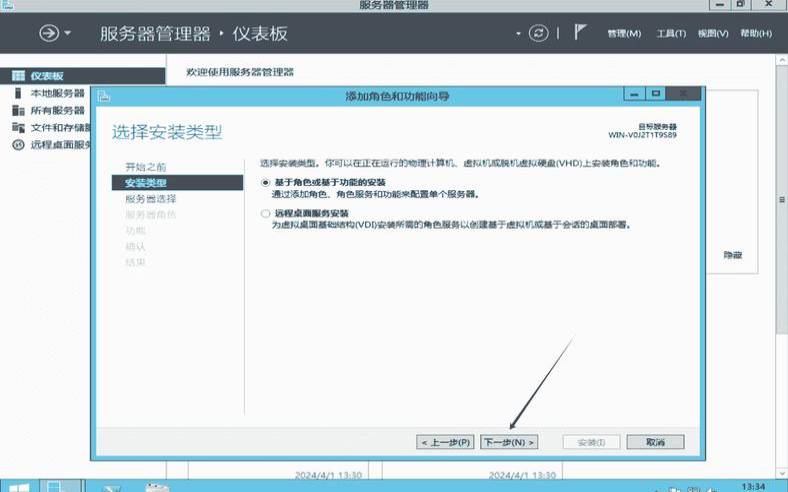
Task: Click the dashboard grid icon in sidebar
Action: (18, 76)
